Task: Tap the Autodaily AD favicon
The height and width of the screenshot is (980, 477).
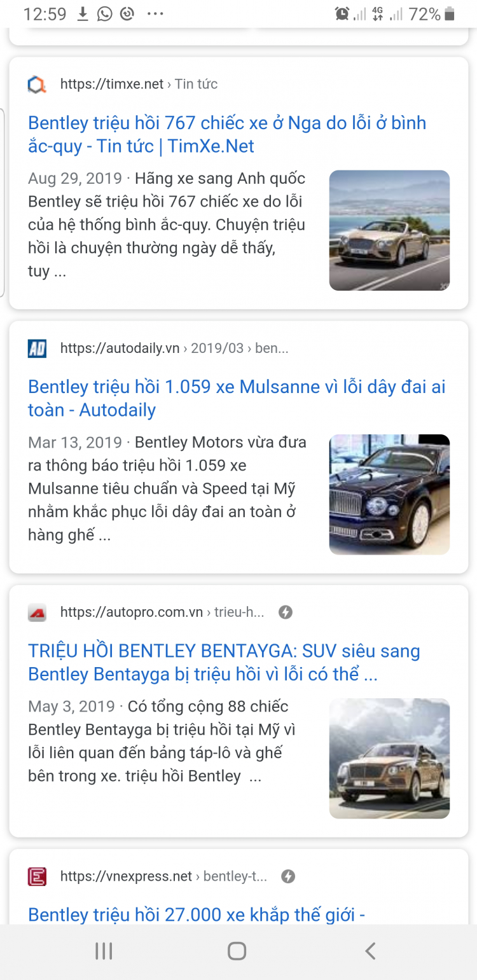Action: click(x=37, y=349)
